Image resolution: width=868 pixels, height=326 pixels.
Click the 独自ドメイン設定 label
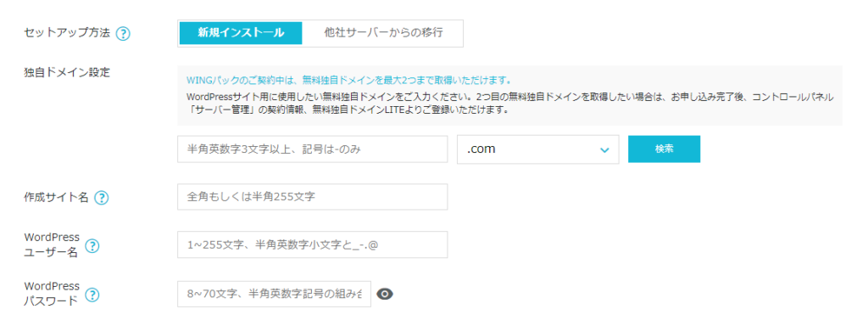coord(68,73)
